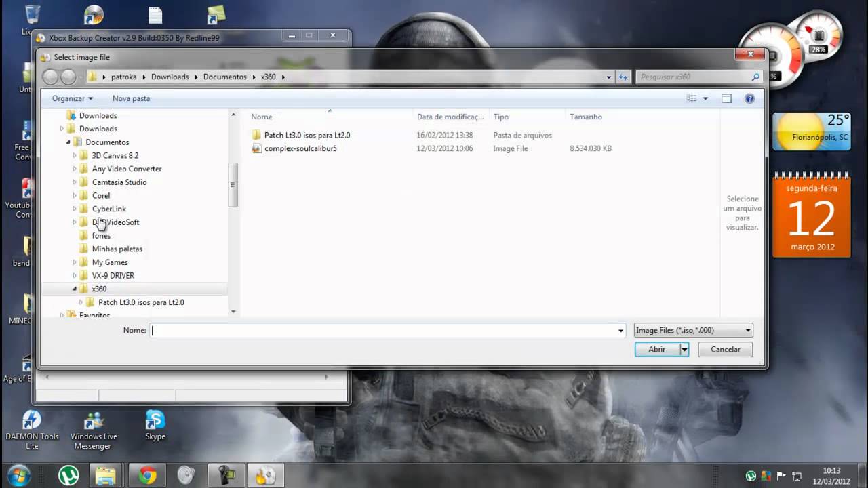Open DAEMON Tools Lite desktop shortcut

32,431
